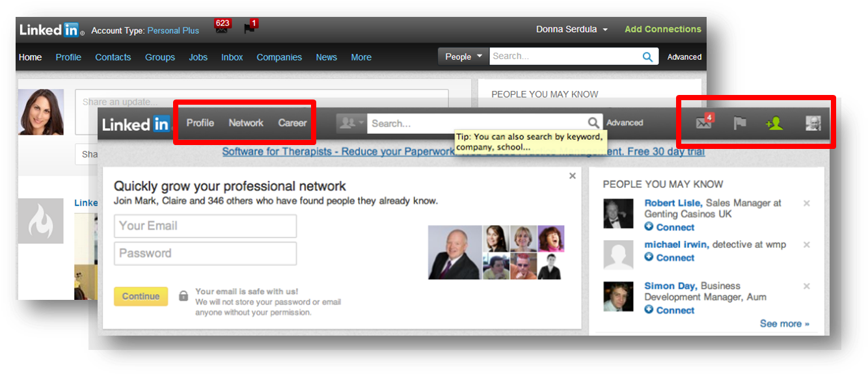
Task: Dismiss Robert Lisle suggestion
Action: 807,204
